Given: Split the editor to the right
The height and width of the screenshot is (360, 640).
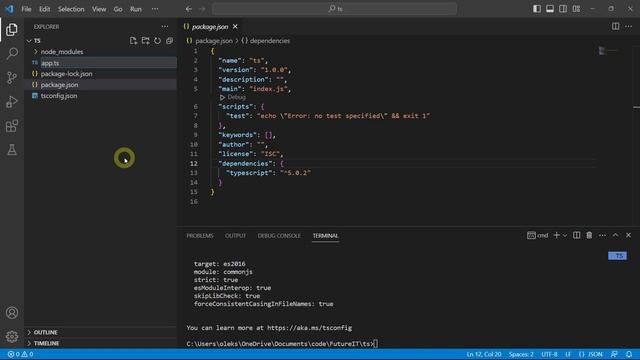Looking at the screenshot, I should click(615, 27).
